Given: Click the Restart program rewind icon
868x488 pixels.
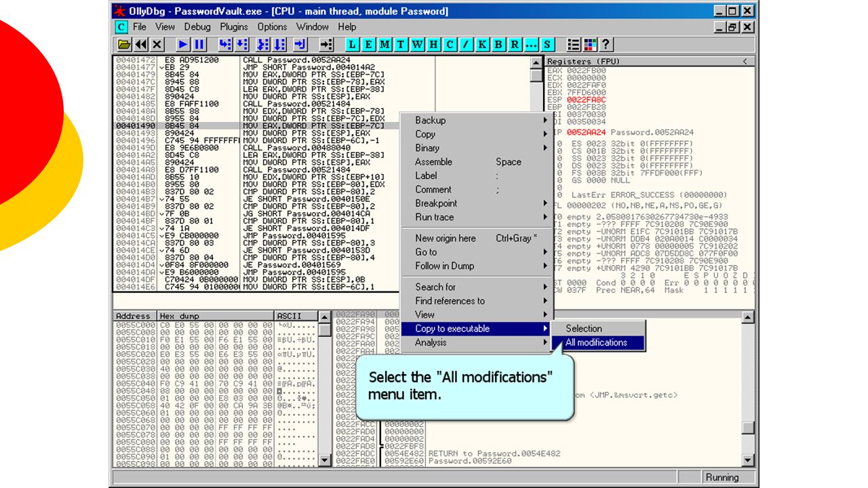Looking at the screenshot, I should click(141, 45).
